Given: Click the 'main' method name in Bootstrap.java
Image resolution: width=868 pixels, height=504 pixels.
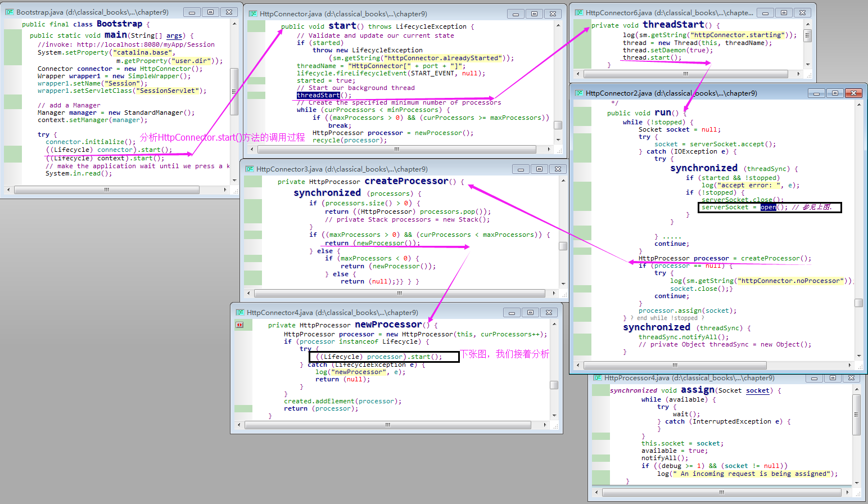Looking at the screenshot, I should (115, 35).
